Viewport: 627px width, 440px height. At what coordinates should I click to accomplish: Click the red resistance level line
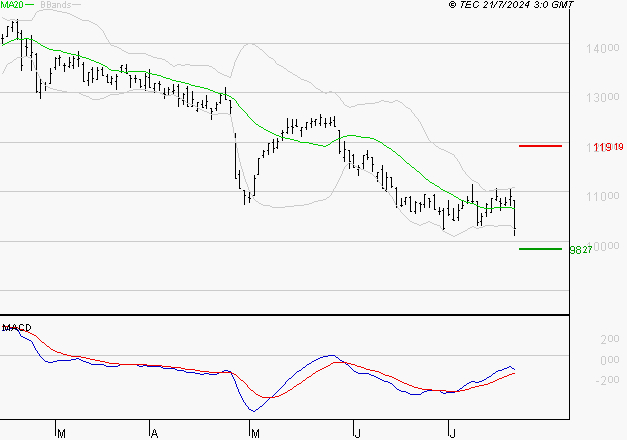point(540,146)
